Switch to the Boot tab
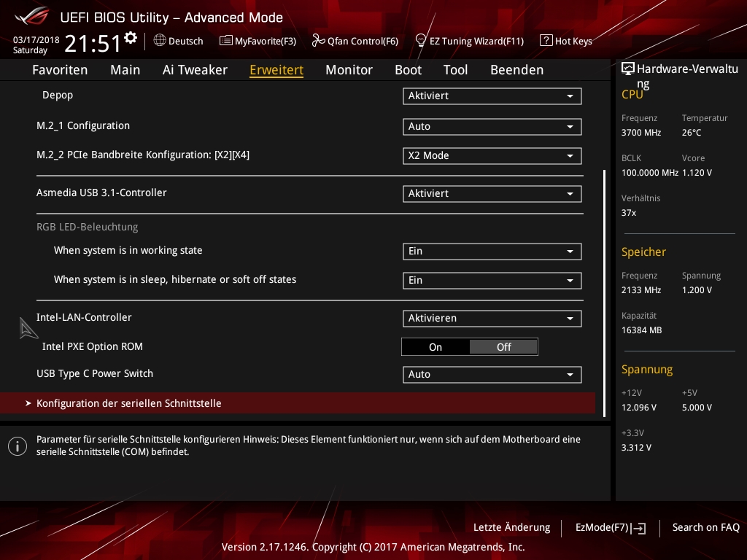Viewport: 747px width, 560px height. pos(409,70)
